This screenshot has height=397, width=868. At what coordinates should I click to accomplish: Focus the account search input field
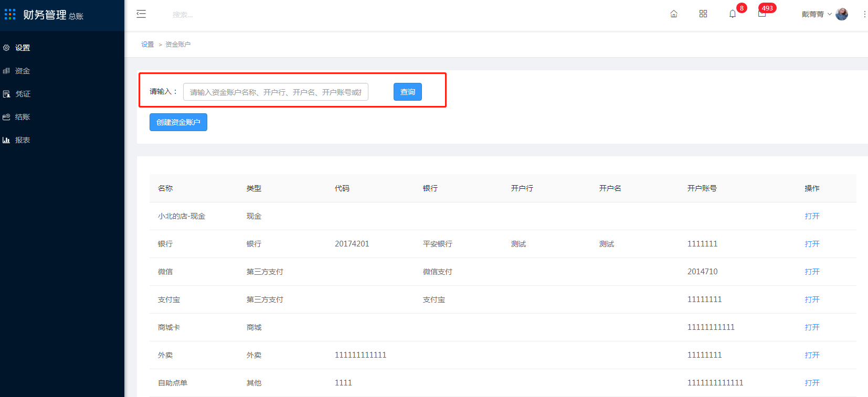coord(276,92)
